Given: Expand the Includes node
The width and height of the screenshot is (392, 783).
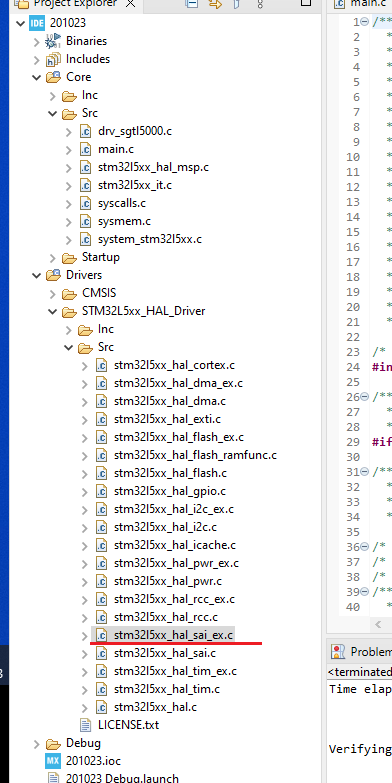Looking at the screenshot, I should click(36, 60).
